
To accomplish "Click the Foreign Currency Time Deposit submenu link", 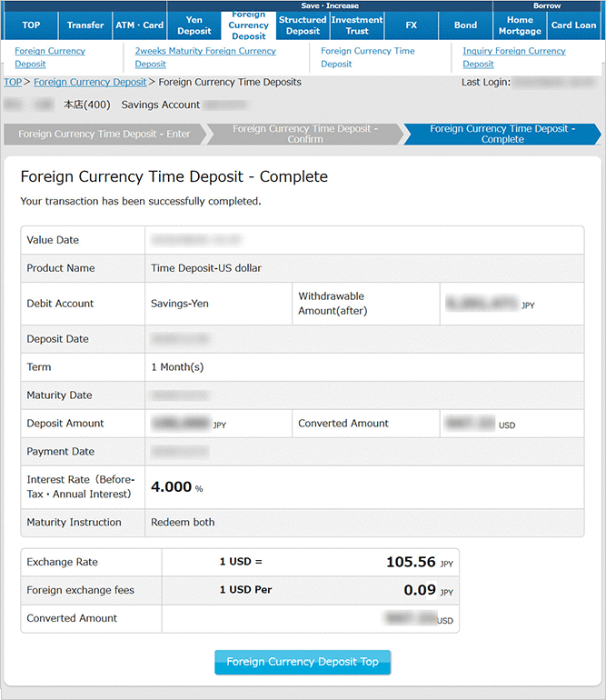I will [x=367, y=57].
